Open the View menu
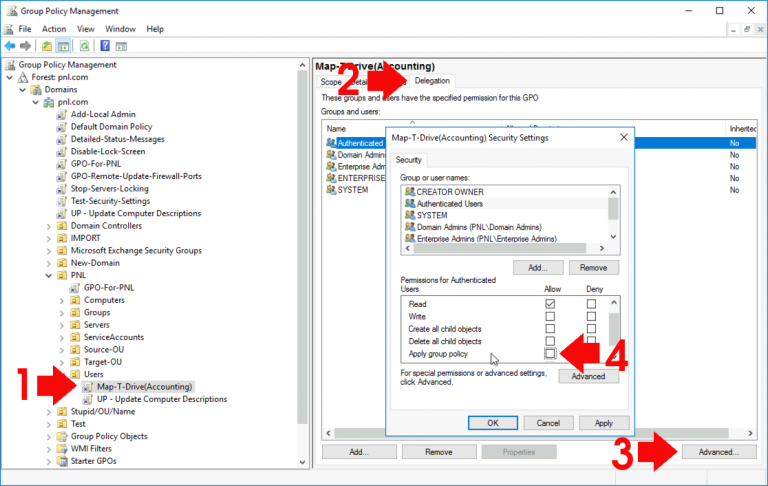The height and width of the screenshot is (486, 768). pos(85,29)
